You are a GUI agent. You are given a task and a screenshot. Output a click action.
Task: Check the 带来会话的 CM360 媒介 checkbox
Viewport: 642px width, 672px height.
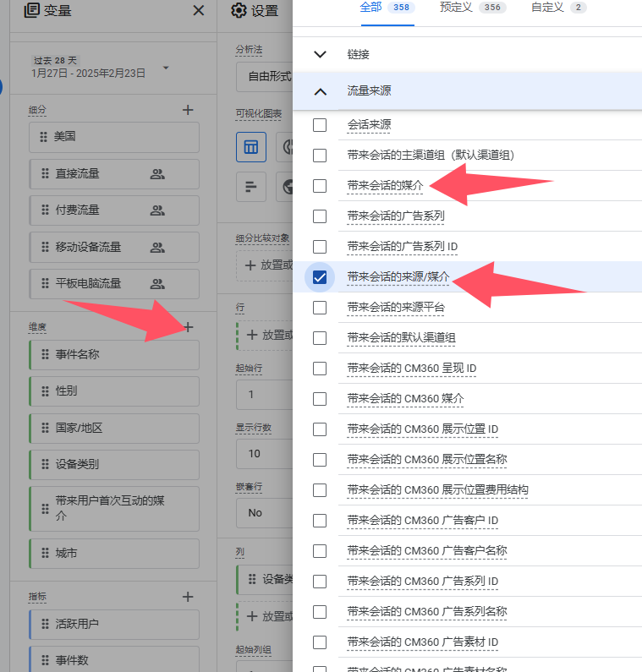(x=320, y=399)
